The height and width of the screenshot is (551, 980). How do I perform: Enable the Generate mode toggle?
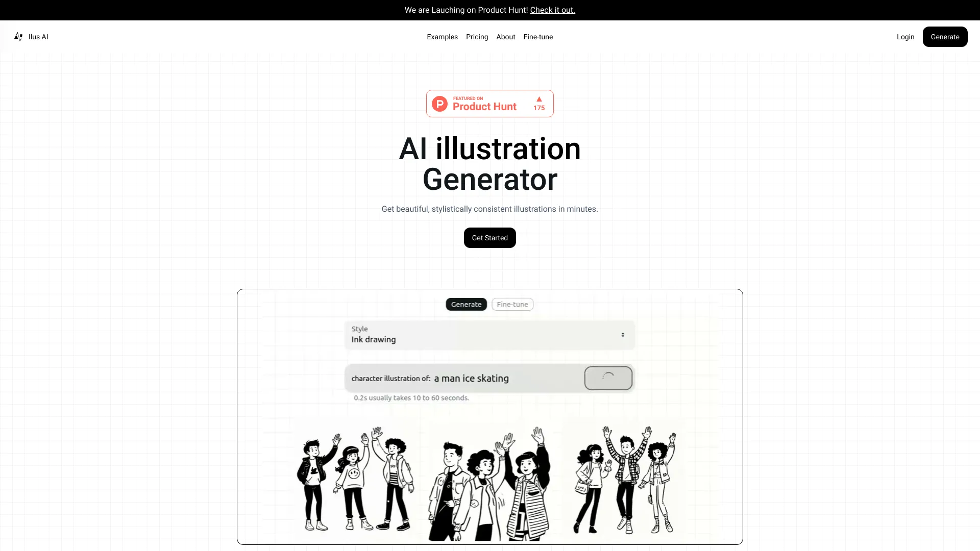[467, 304]
